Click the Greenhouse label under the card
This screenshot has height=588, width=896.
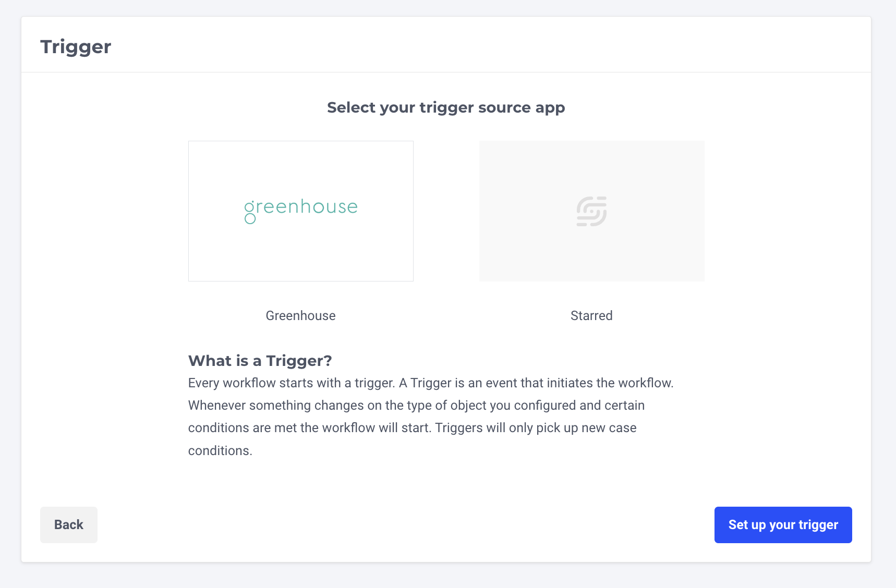pyautogui.click(x=301, y=316)
